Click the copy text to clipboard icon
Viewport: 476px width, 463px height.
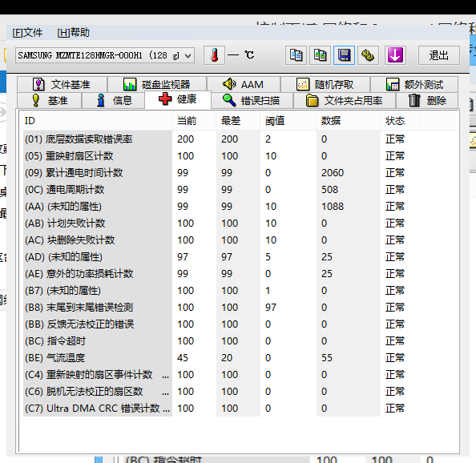[x=296, y=55]
